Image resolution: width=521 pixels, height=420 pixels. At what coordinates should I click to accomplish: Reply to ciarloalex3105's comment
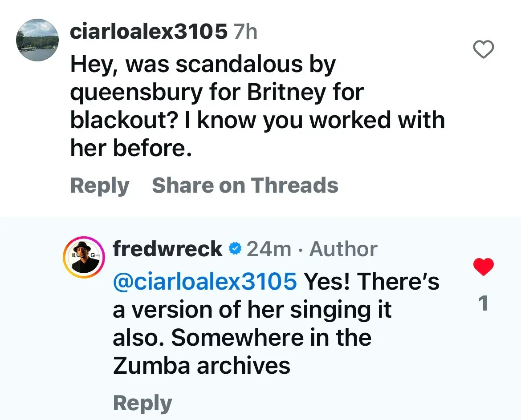pyautogui.click(x=99, y=186)
